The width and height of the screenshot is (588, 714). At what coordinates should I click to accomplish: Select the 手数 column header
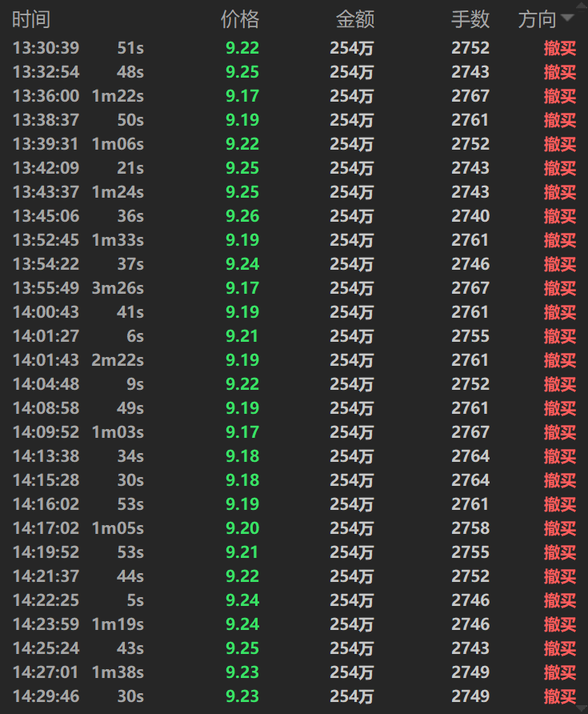(x=470, y=19)
